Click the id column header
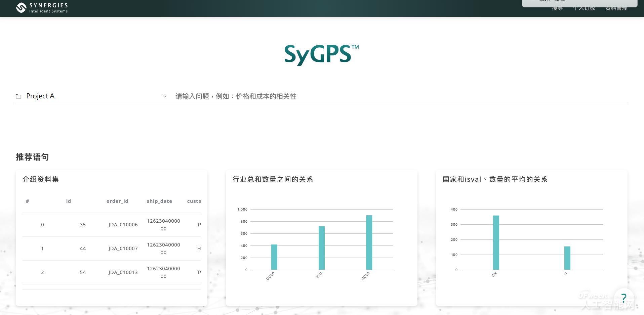 pyautogui.click(x=69, y=201)
